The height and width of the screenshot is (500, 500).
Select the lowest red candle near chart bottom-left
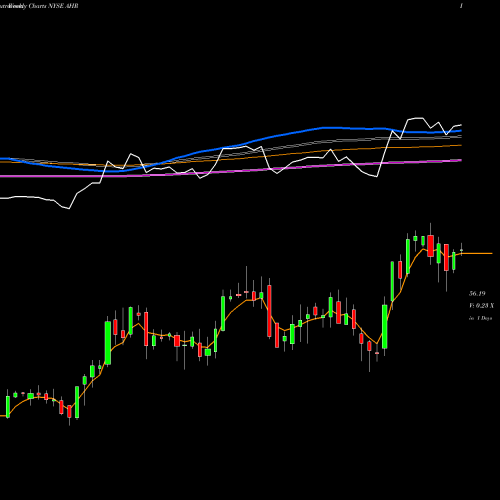(69, 412)
